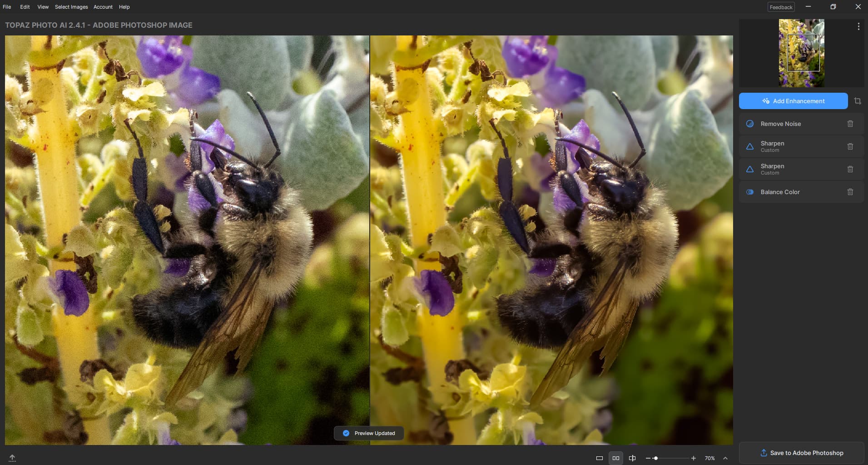This screenshot has width=868, height=465.
Task: Click Save to Adobe Photoshop
Action: pos(801,453)
